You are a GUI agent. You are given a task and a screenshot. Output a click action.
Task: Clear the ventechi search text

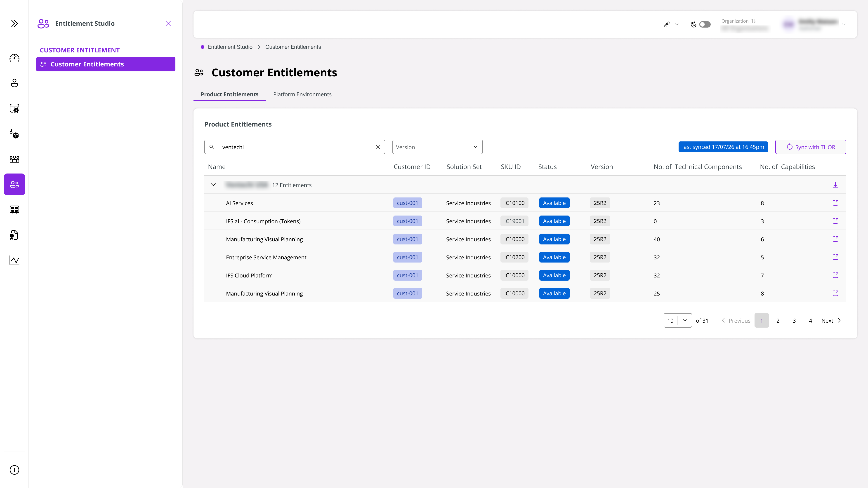pyautogui.click(x=378, y=147)
